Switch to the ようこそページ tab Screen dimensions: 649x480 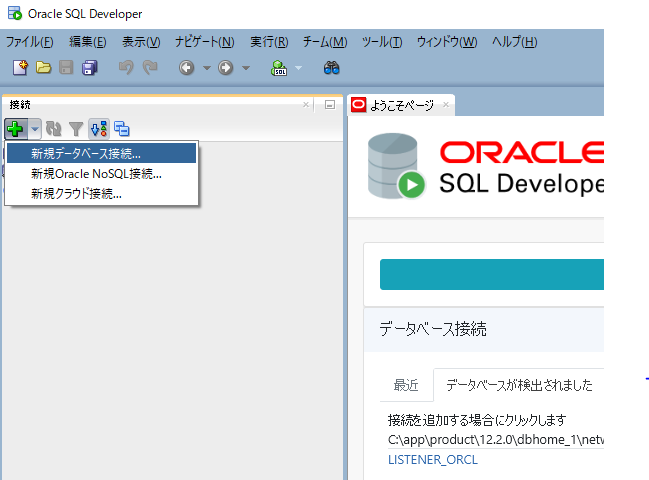pyautogui.click(x=401, y=105)
